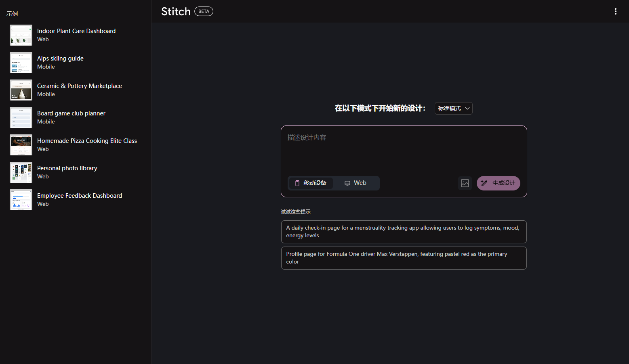The height and width of the screenshot is (364, 629).
Task: Click the Indoor Plant Care Dashboard thumbnail
Action: [x=21, y=35]
